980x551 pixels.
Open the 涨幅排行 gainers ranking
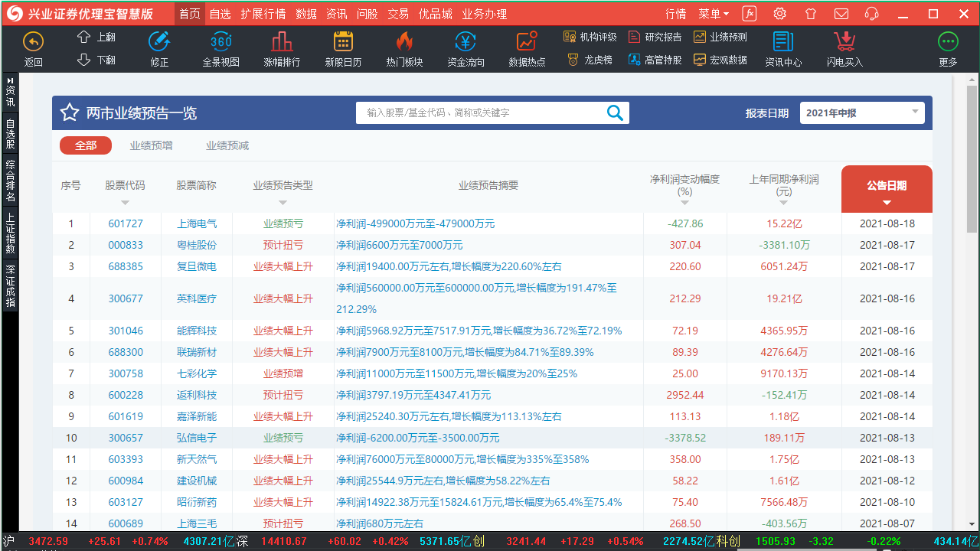283,46
